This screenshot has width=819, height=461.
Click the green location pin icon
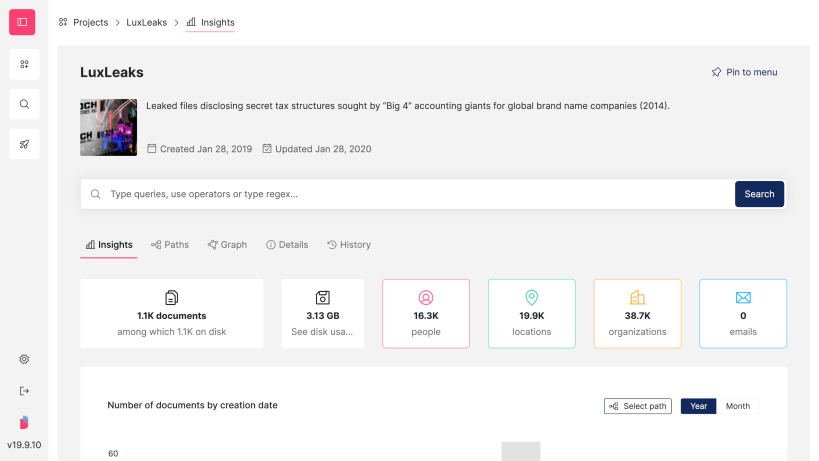pyautogui.click(x=532, y=298)
